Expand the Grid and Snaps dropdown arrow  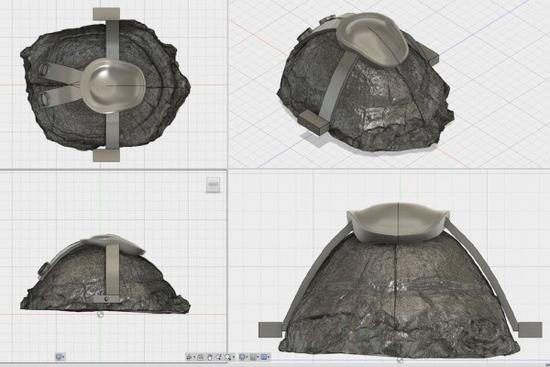point(258,357)
